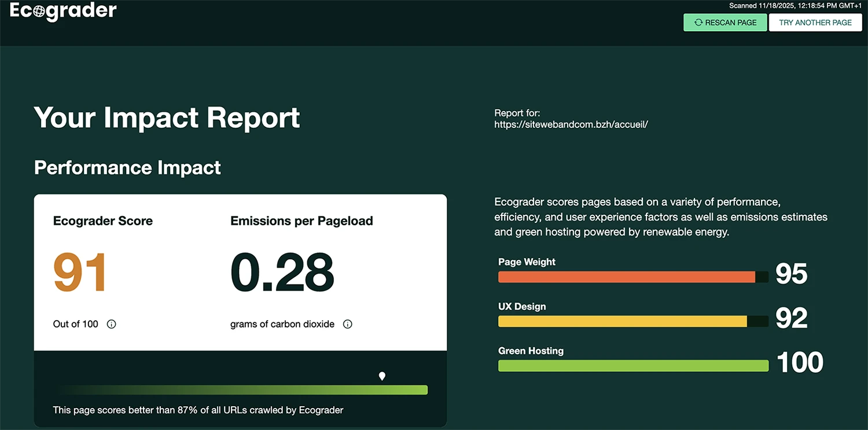
Task: Click the Page Weight score 95
Action: pos(791,274)
